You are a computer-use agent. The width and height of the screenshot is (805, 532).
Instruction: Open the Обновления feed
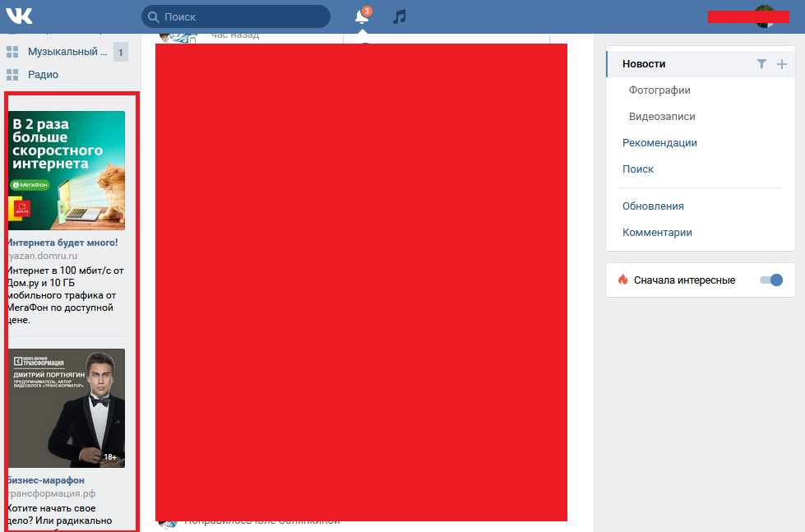tap(653, 206)
